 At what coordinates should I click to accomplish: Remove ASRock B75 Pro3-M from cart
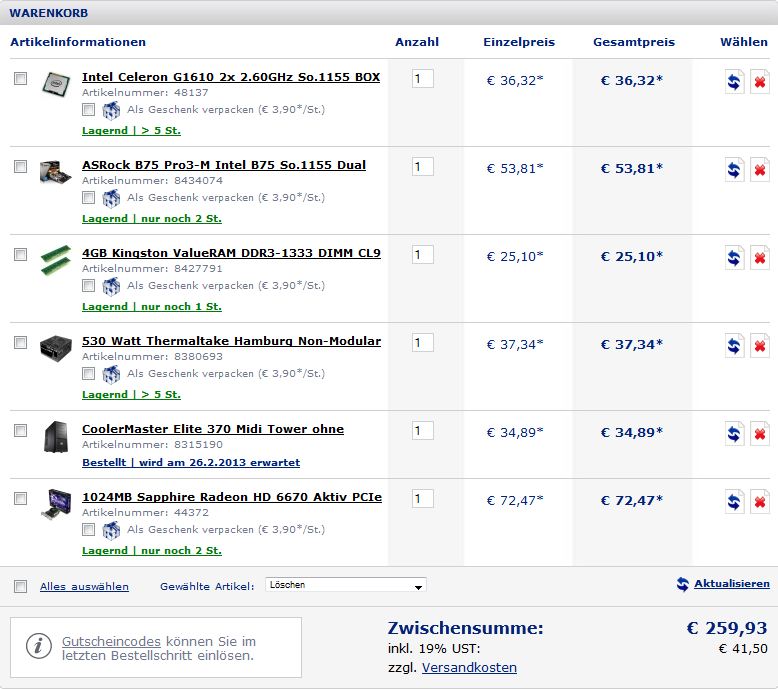coord(760,170)
